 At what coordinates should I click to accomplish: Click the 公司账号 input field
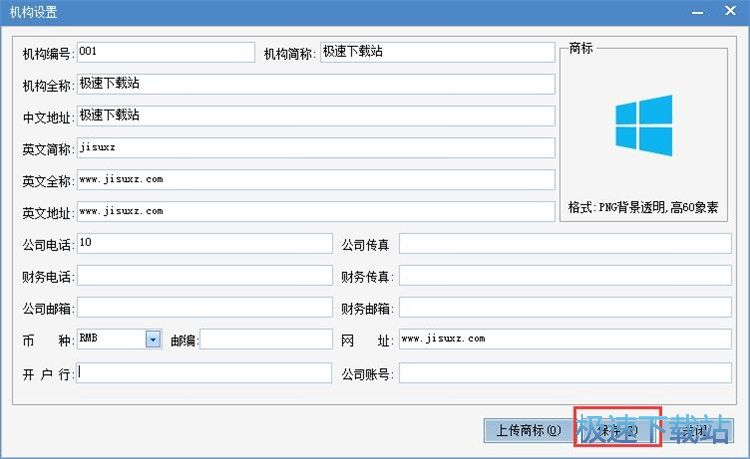(565, 373)
